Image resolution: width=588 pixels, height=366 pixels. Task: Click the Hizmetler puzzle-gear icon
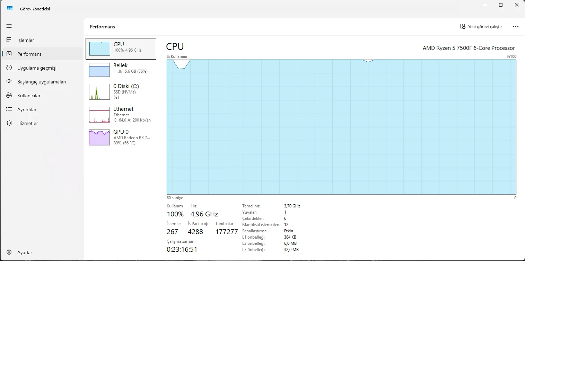coord(9,123)
